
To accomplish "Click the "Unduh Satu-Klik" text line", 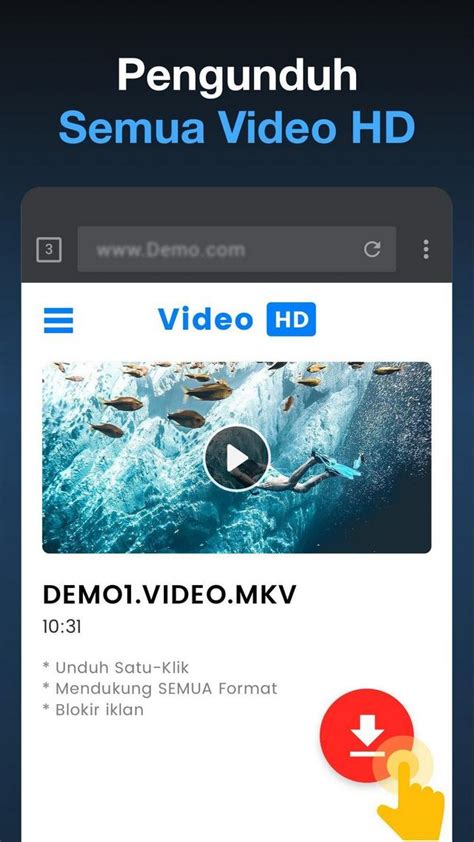I will [x=115, y=667].
